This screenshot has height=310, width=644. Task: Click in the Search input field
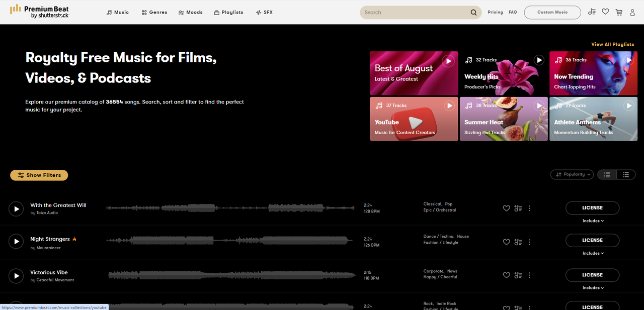tap(416, 13)
